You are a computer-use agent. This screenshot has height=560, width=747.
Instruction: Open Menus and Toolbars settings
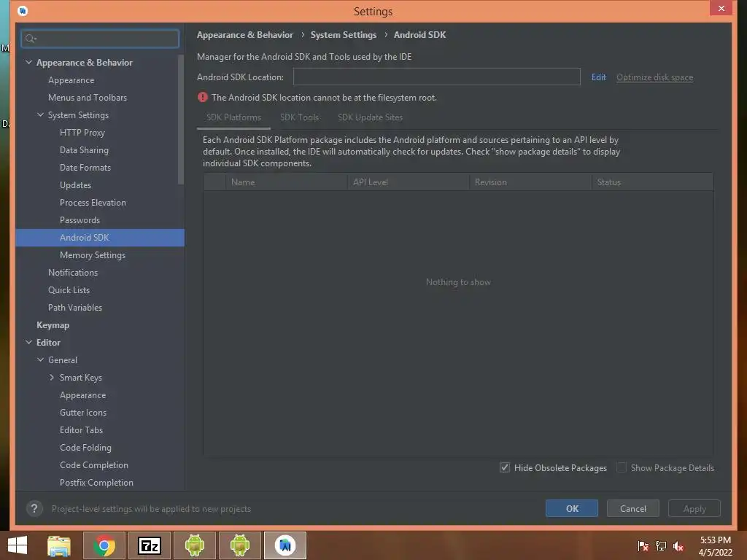coord(88,98)
